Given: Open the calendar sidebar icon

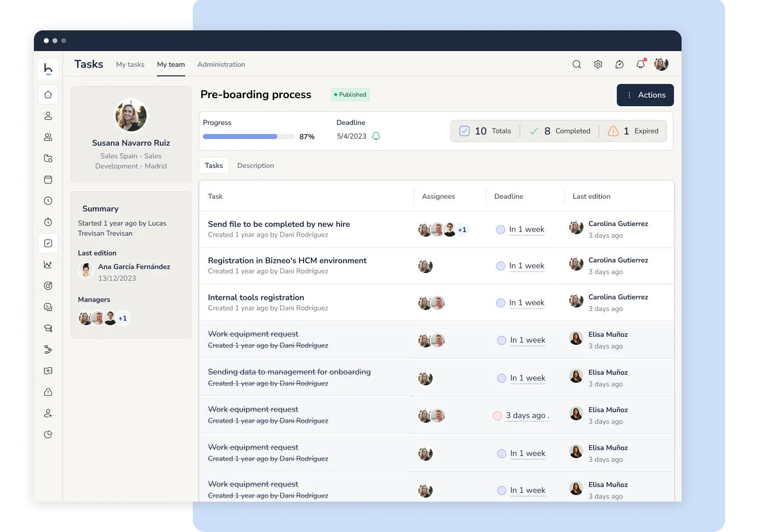Looking at the screenshot, I should click(48, 180).
